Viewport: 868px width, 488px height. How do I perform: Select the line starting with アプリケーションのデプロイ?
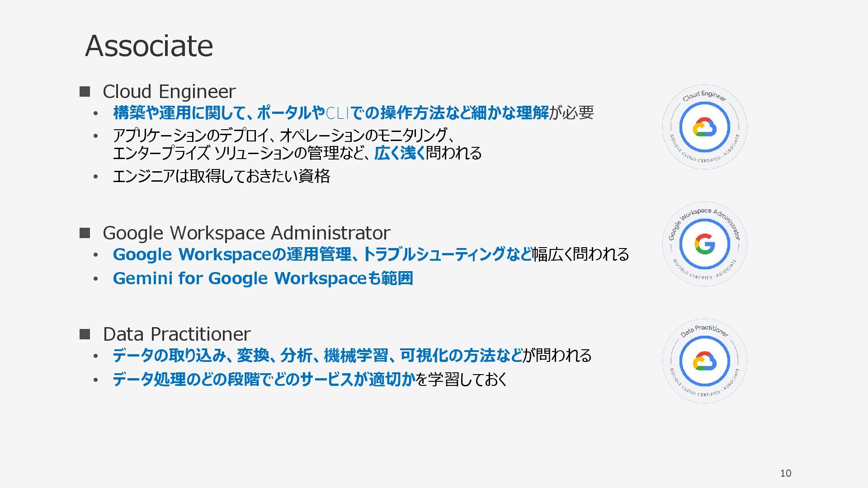coord(283,135)
